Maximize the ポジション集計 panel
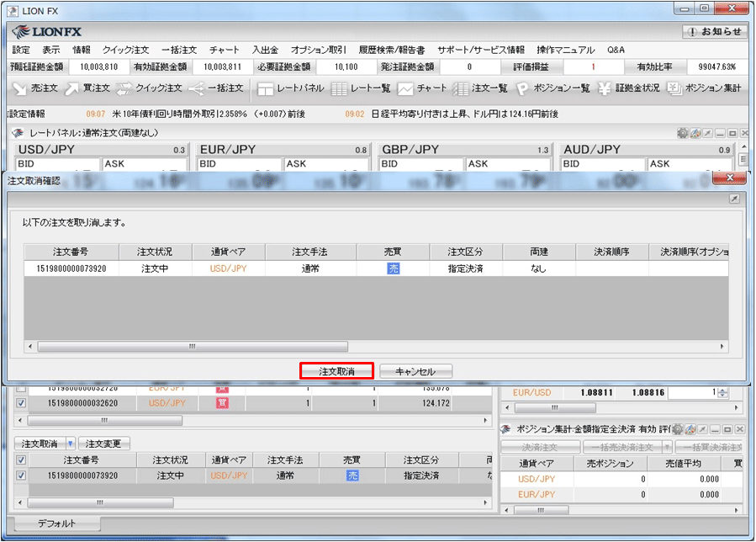 pyautogui.click(x=727, y=429)
